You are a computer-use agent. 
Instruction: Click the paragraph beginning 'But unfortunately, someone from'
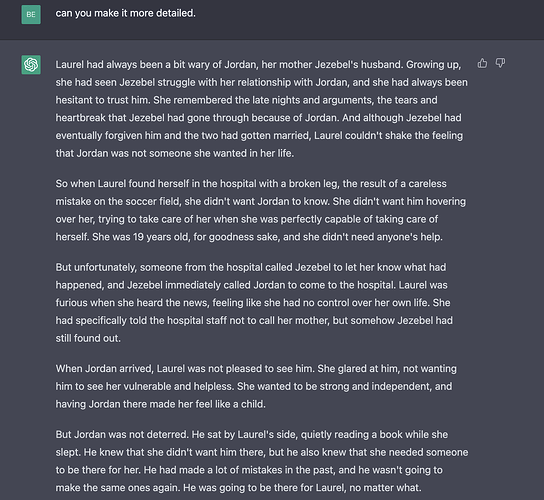[254, 303]
